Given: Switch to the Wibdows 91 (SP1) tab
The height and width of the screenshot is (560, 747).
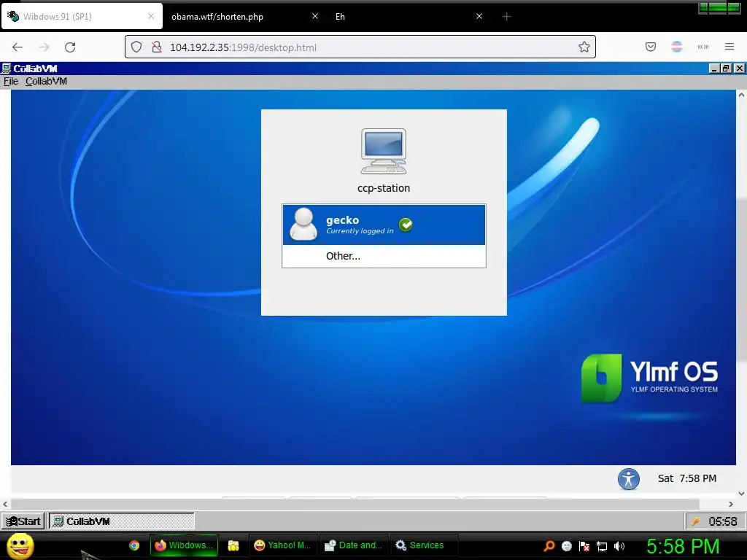Looking at the screenshot, I should [x=82, y=16].
